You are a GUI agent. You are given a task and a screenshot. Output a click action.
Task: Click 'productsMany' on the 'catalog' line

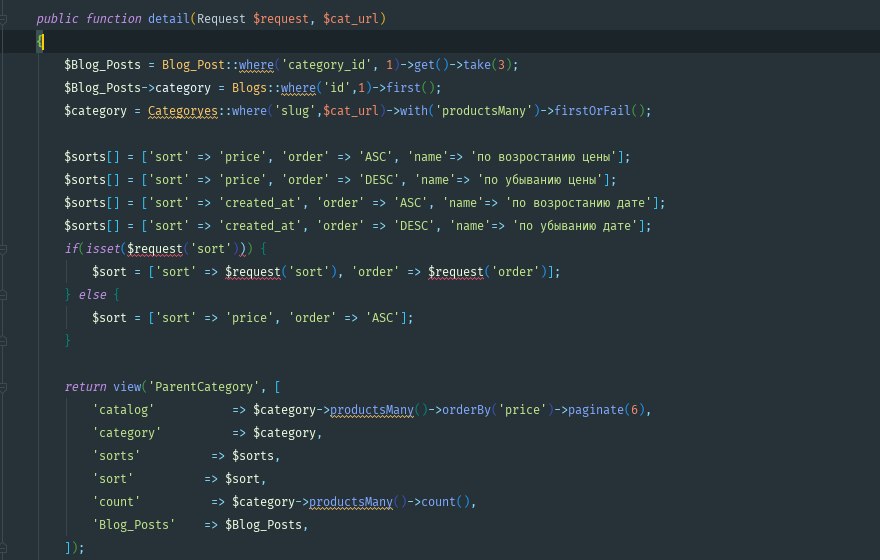(372, 410)
